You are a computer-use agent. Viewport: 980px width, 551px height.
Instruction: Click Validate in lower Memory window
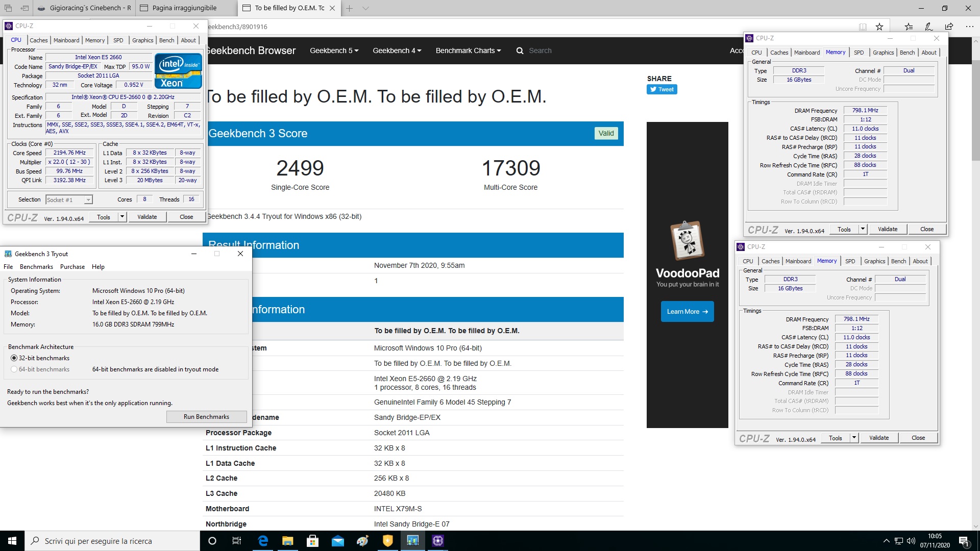879,438
